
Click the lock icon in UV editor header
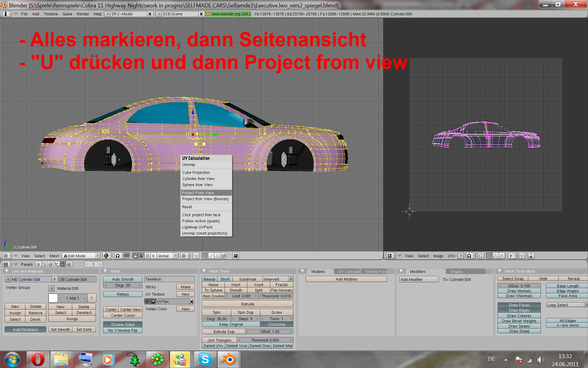(531, 256)
